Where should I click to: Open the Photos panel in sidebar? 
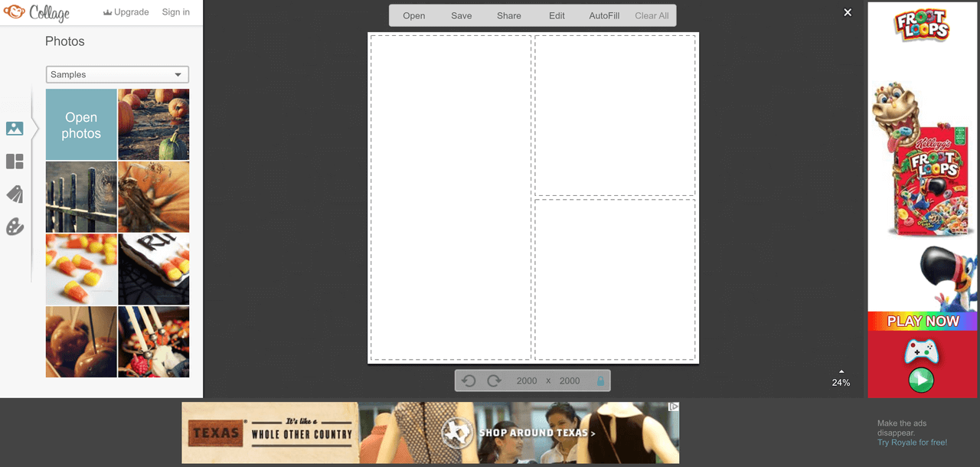15,129
